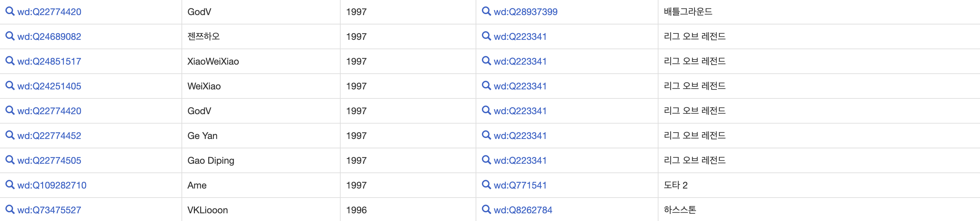Click the magnifier icon beside wd:Q73475527
Image resolution: width=980 pixels, height=221 pixels.
[10, 209]
